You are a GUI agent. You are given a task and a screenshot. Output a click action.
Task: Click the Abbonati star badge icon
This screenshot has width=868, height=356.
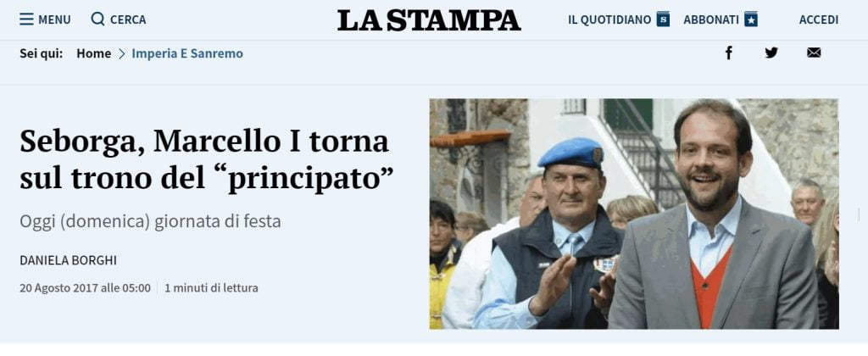(751, 19)
